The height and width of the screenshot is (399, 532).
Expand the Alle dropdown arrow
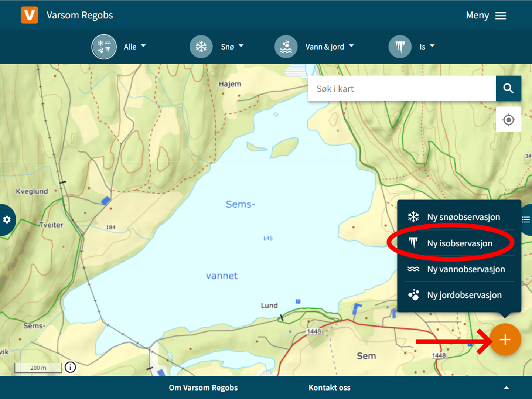click(143, 46)
